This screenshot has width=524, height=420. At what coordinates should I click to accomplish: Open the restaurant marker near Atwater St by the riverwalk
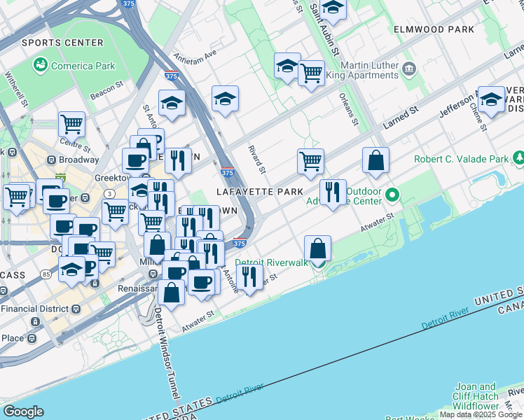coord(249,277)
